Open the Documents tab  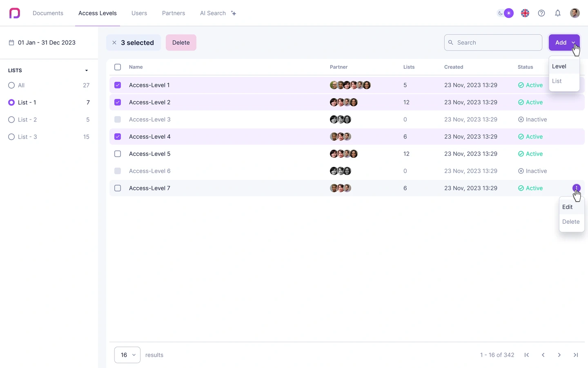(48, 13)
